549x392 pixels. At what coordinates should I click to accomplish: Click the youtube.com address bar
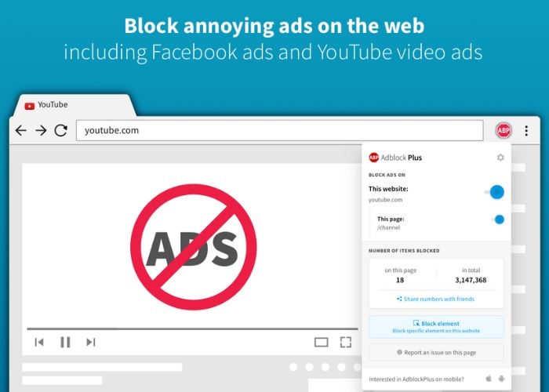pos(279,131)
